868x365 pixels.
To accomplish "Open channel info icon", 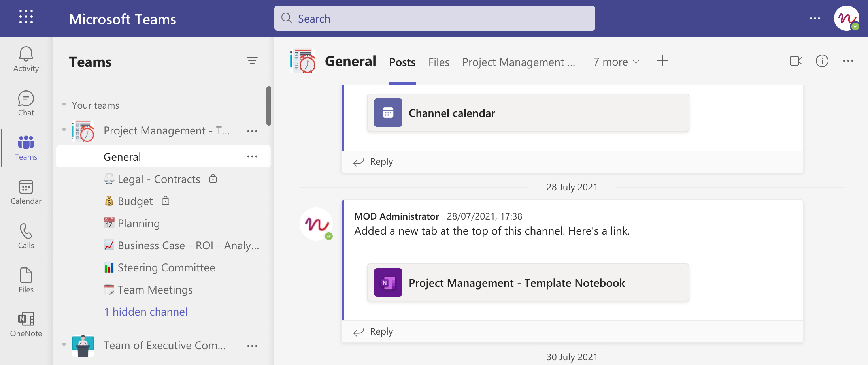I will coord(822,61).
